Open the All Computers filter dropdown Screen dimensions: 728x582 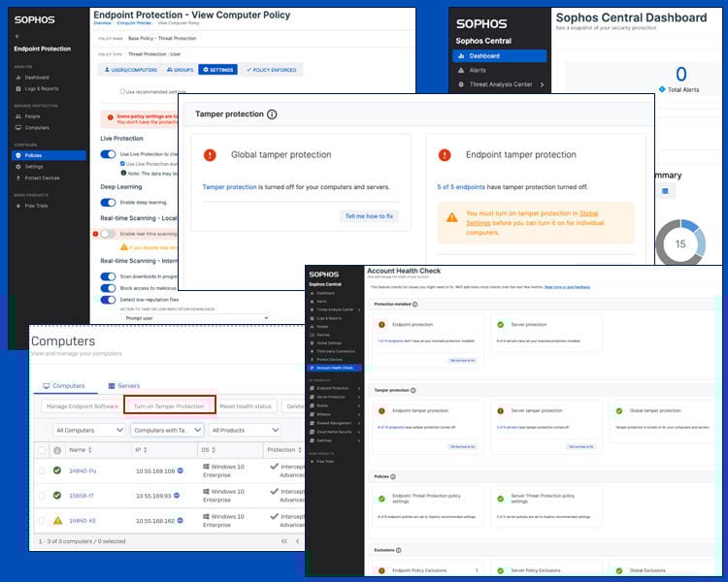(x=88, y=430)
